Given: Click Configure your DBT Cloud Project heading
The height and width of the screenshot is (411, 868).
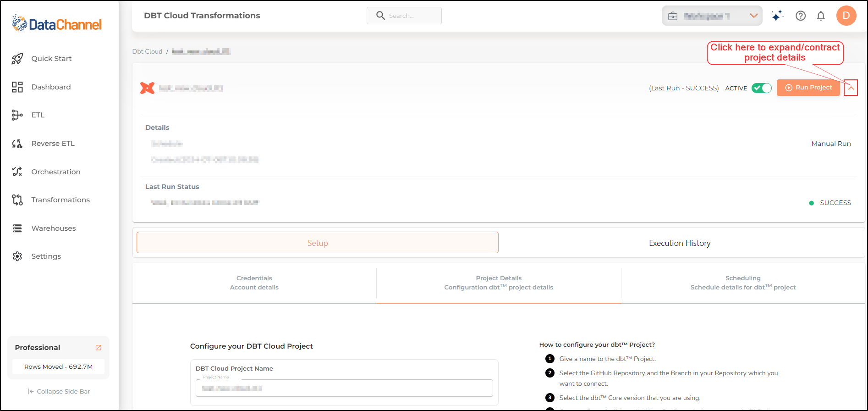Looking at the screenshot, I should click(252, 346).
